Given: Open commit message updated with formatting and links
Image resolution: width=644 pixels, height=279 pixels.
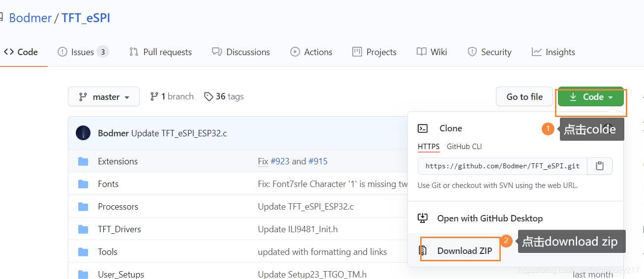Looking at the screenshot, I should coord(322,252).
